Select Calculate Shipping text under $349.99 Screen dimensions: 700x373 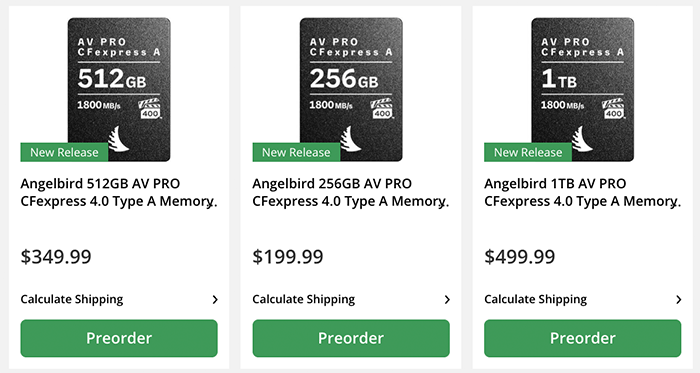72,299
